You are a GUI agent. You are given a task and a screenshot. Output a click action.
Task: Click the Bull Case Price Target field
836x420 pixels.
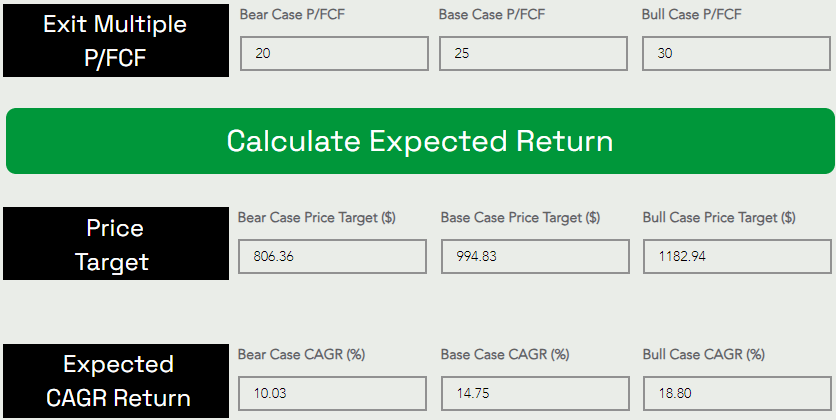737,257
